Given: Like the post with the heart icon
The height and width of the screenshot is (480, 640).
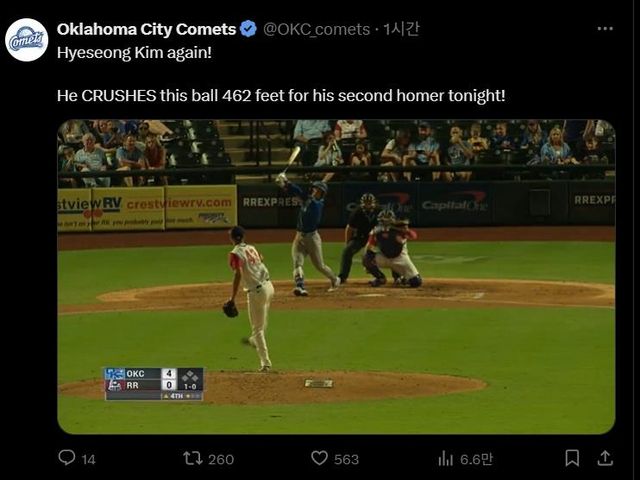Looking at the screenshot, I should pos(319,458).
